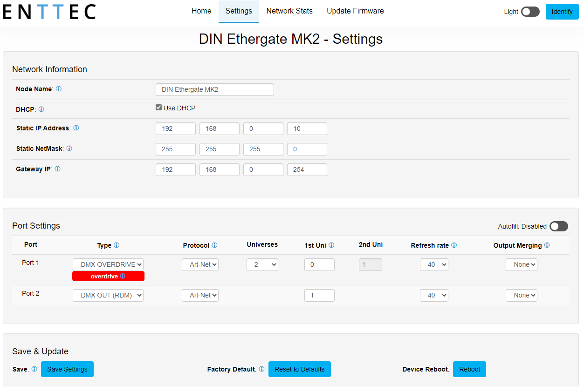Open Port 1 Refresh rate dropdown
This screenshot has width=584, height=392.
click(434, 264)
